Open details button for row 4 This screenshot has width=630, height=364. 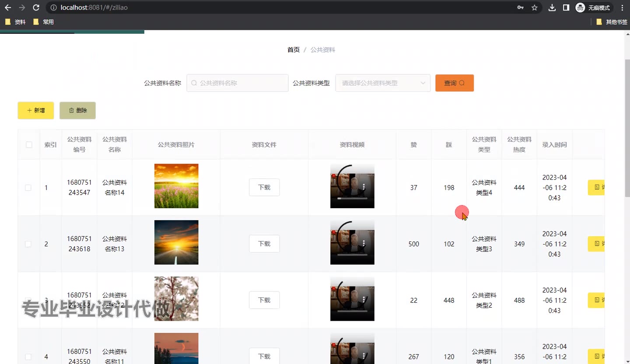[596, 357]
